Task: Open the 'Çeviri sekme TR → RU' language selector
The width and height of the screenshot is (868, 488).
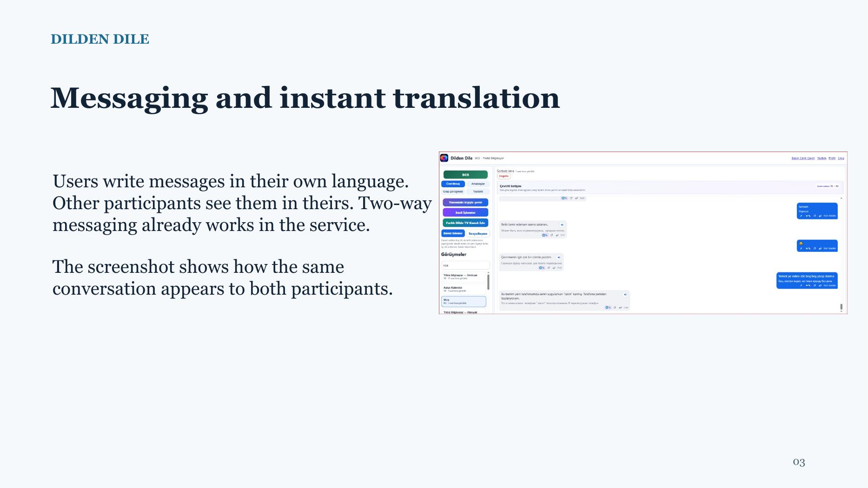Action: (x=828, y=186)
